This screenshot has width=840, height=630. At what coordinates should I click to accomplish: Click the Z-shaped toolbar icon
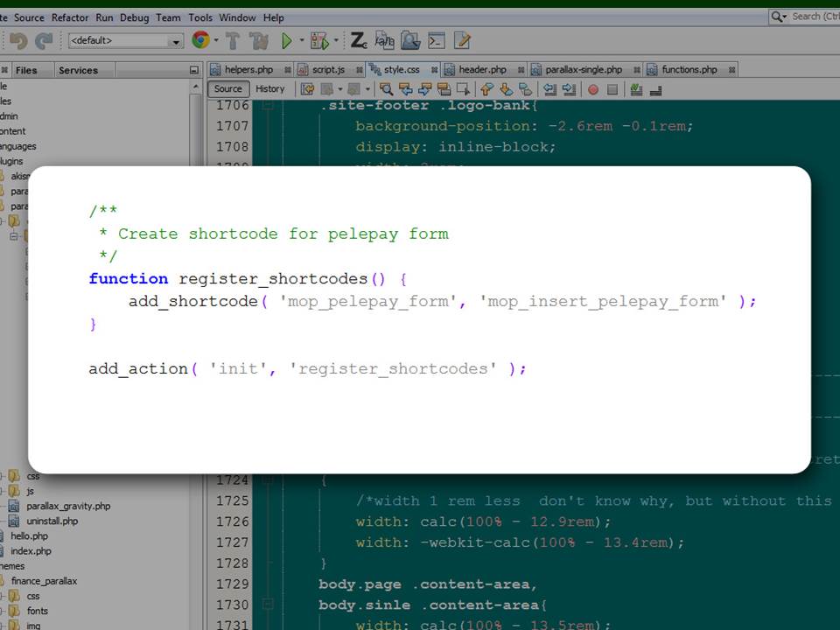[x=358, y=41]
